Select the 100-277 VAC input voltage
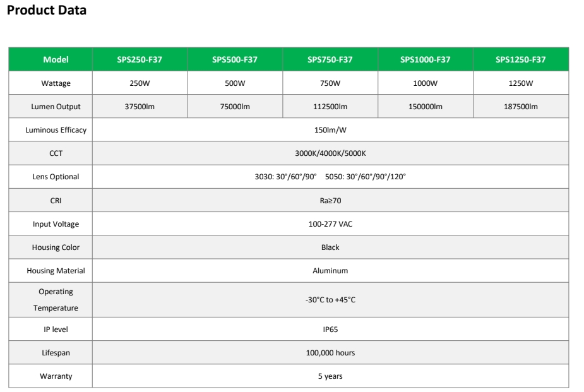Viewport: 584px width, 392px height. 330,223
